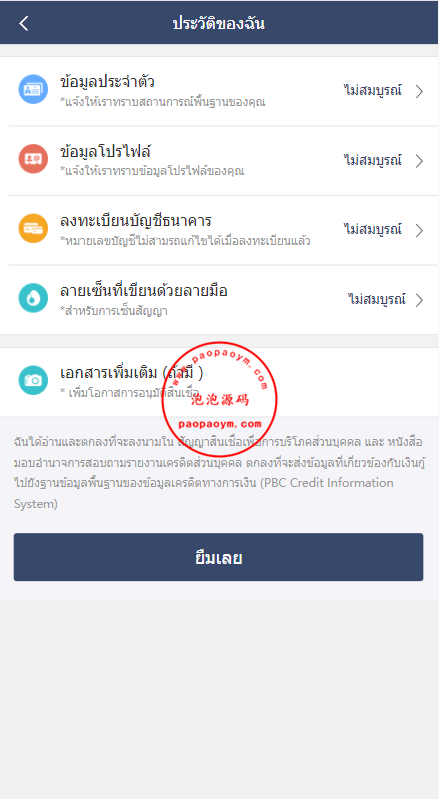Expand ข้อมูลประจำตัว row chevron
The width and height of the screenshot is (439, 799).
coord(419,92)
